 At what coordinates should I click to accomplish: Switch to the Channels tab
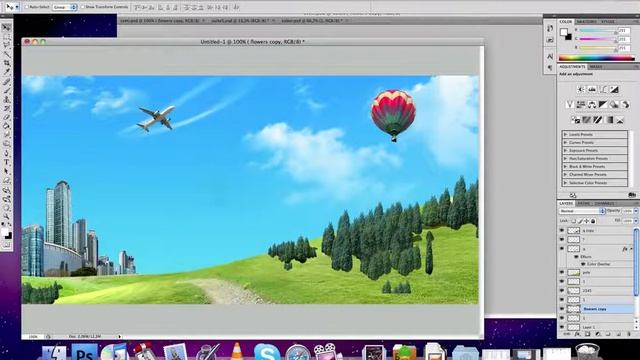[604, 203]
